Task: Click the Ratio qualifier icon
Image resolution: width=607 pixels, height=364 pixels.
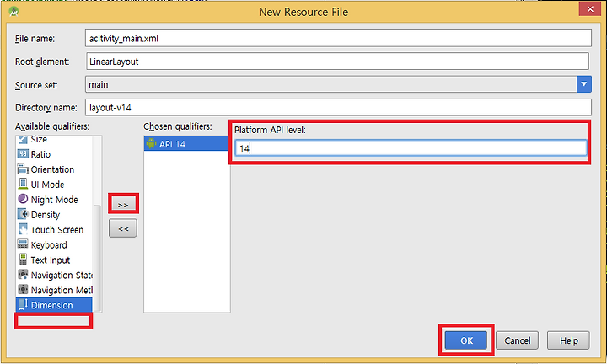Action: tap(23, 154)
